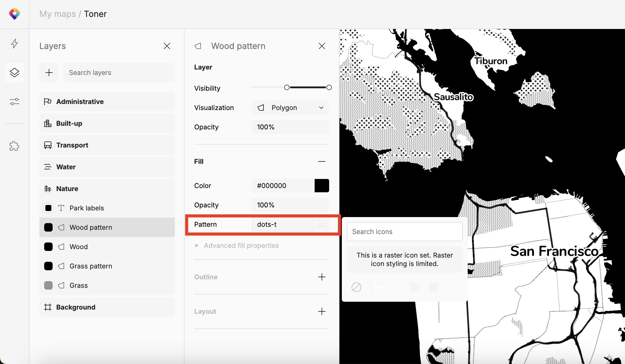Screen dimensions: 625x364
Task: Expand Advanced fill properties
Action: (241, 245)
